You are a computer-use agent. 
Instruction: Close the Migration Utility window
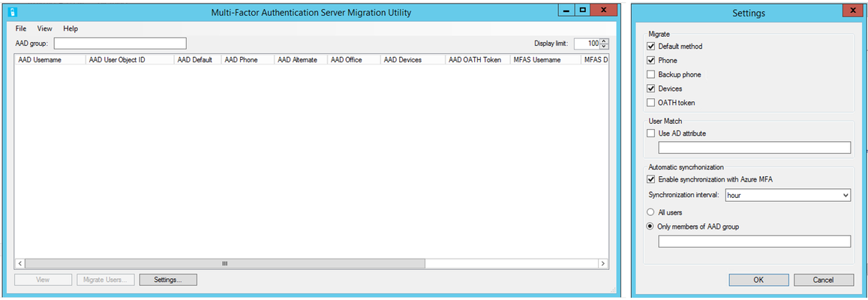603,10
